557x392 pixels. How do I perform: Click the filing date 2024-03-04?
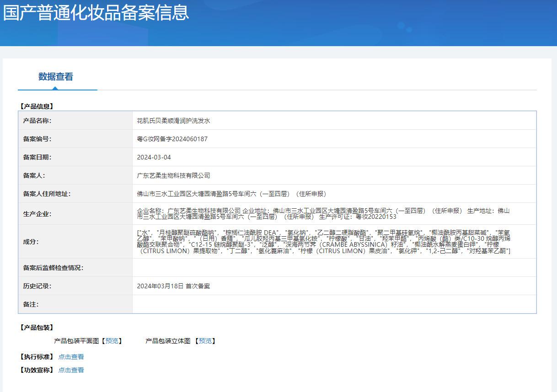pyautogui.click(x=154, y=157)
